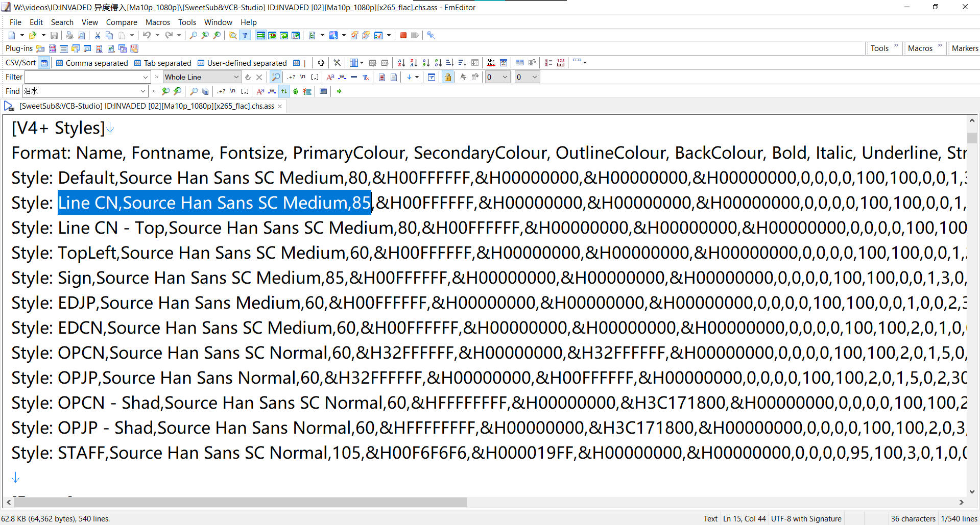This screenshot has width=980, height=525.
Task: Close the document tab with X
Action: point(280,106)
